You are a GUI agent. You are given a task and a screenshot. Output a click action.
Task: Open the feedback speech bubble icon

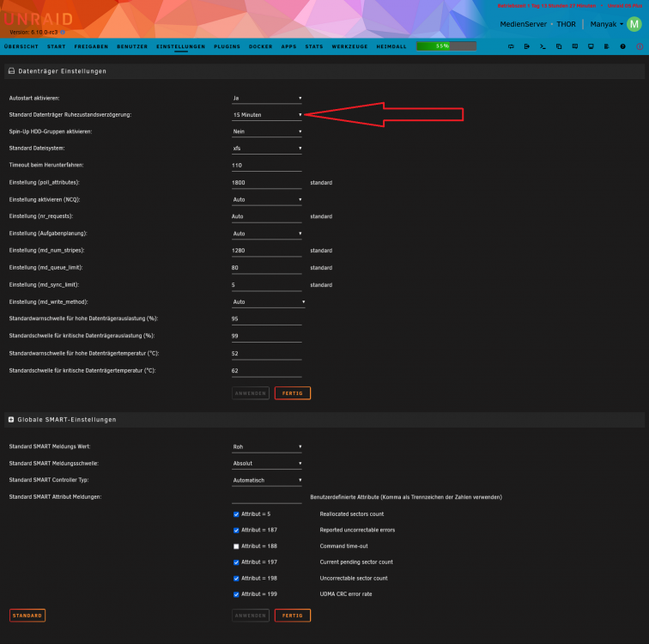pyautogui.click(x=575, y=46)
